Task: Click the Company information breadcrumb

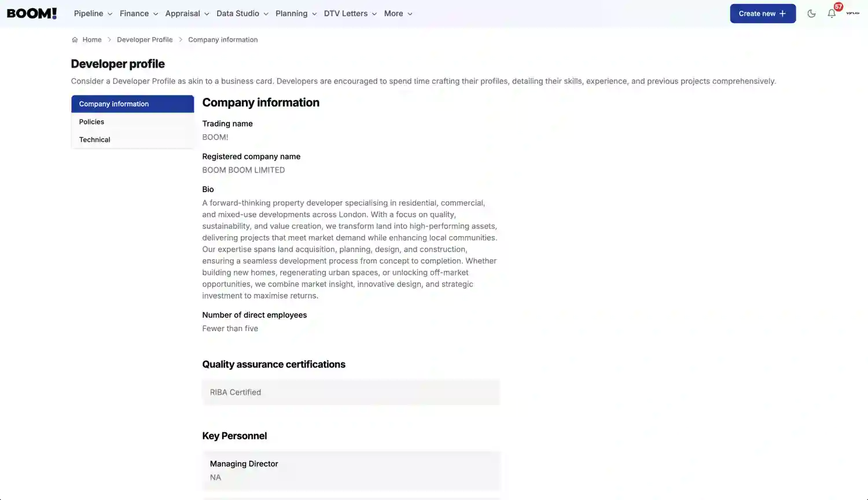Action: (x=223, y=40)
